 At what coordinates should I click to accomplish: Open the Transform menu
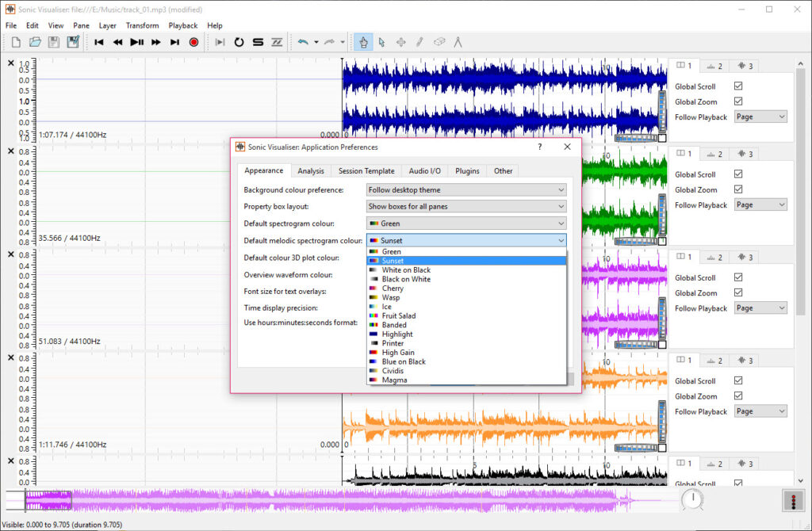[143, 25]
